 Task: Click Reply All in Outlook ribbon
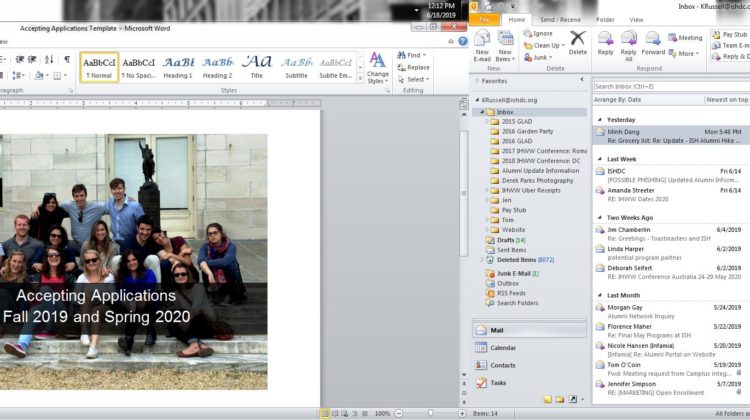pyautogui.click(x=629, y=46)
